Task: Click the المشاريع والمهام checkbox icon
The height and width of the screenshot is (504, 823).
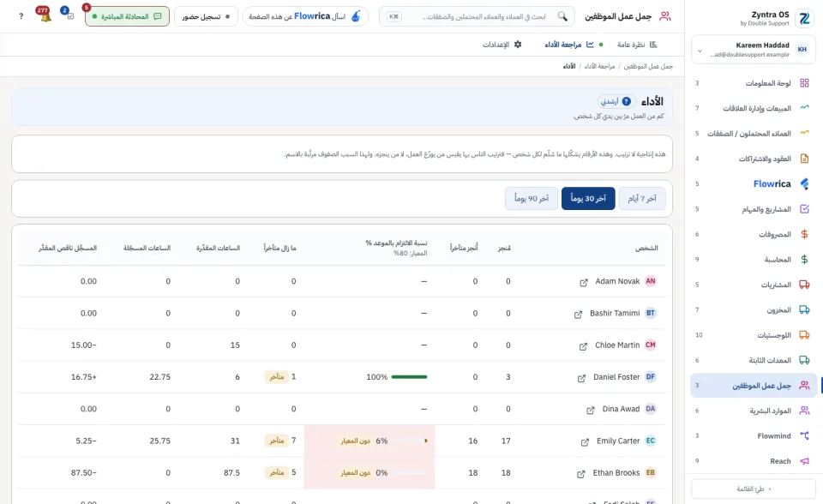Action: pos(804,209)
